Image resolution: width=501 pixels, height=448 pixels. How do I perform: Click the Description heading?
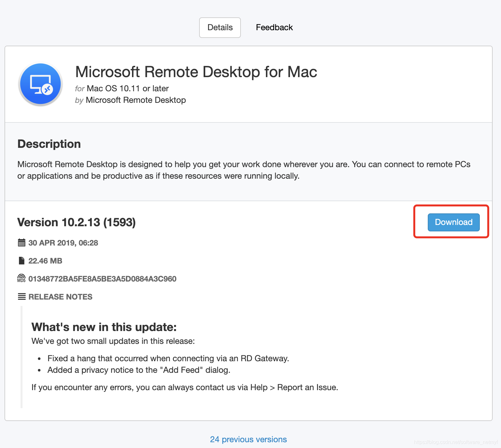click(49, 144)
